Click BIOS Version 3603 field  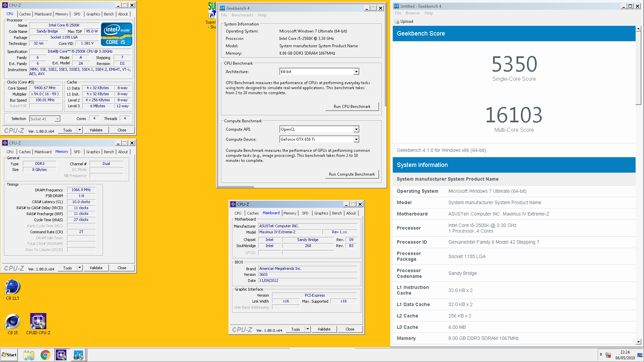tap(308, 275)
